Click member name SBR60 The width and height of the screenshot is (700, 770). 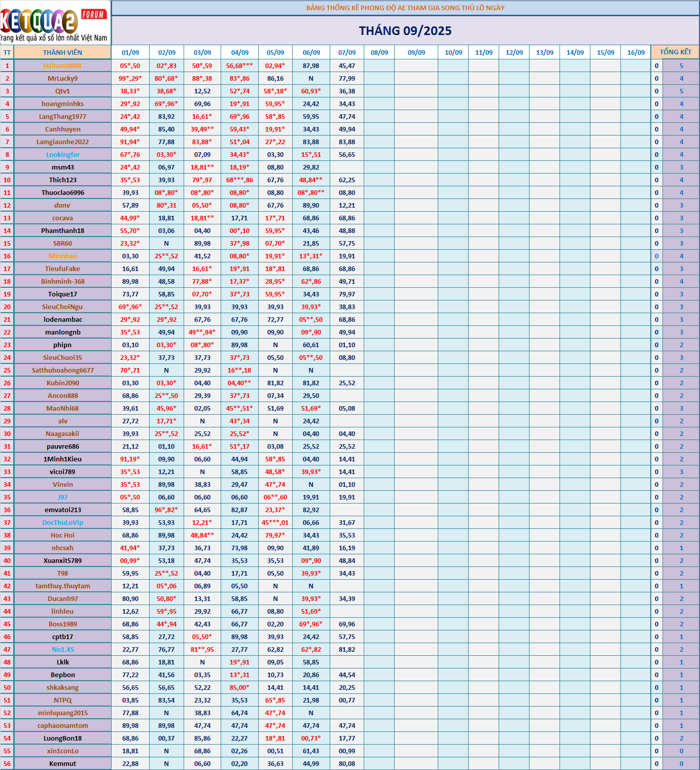pos(62,243)
